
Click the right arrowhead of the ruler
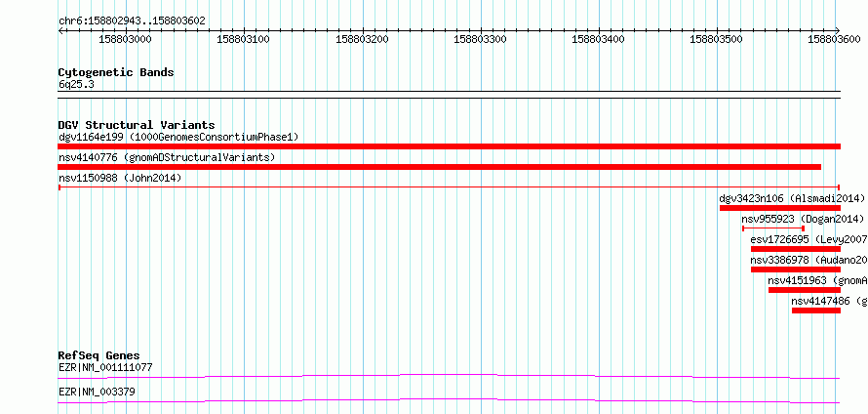point(838,30)
